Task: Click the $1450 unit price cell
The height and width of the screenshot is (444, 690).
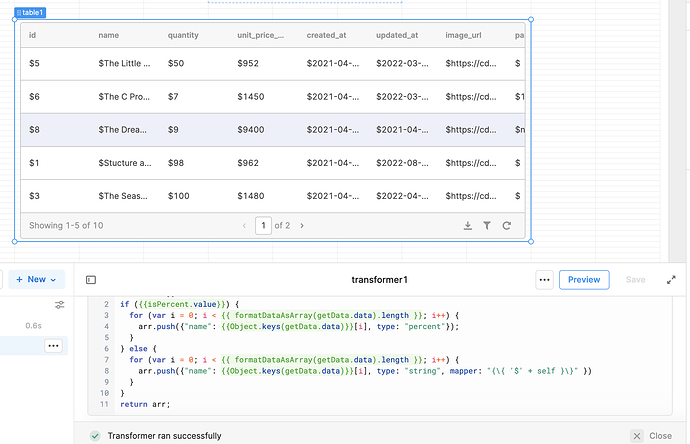Action: [251, 97]
